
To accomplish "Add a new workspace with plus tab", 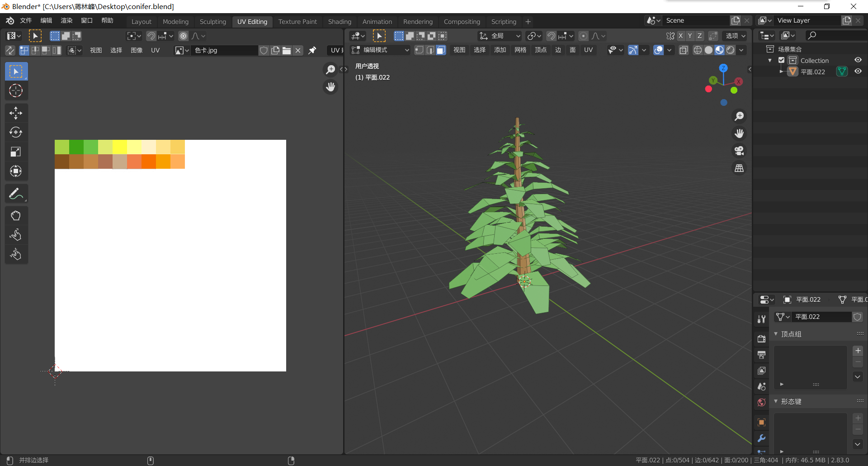I will pyautogui.click(x=528, y=22).
